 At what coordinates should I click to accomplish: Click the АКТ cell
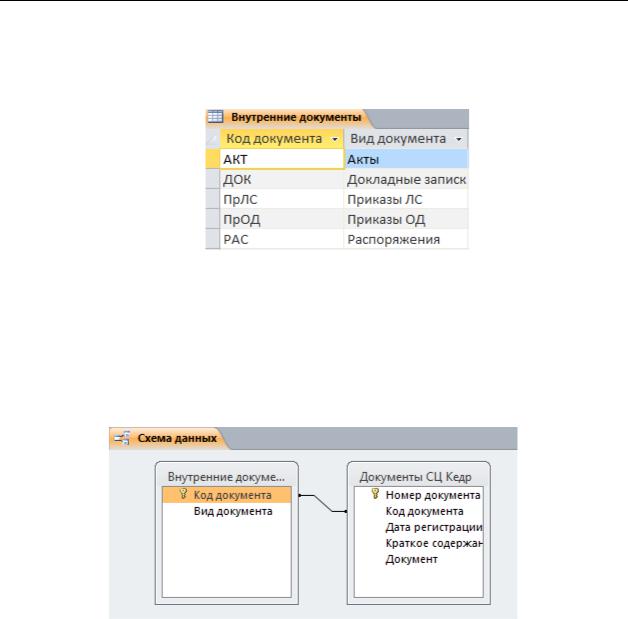pyautogui.click(x=282, y=159)
